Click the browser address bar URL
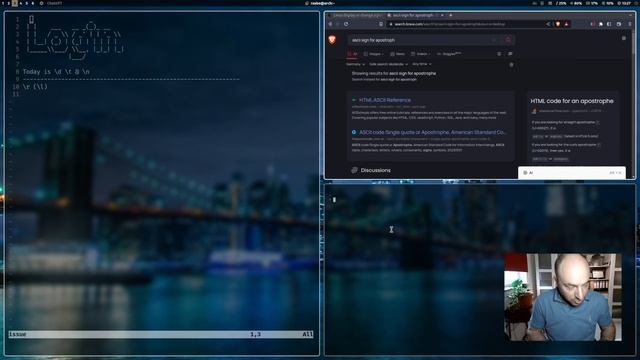Image resolution: width=640 pixels, height=360 pixels. coord(450,24)
